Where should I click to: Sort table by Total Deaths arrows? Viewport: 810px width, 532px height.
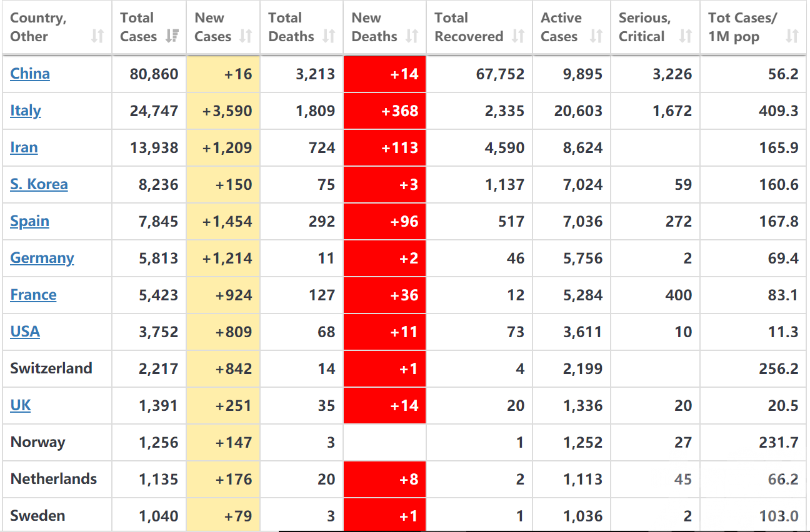pyautogui.click(x=329, y=36)
